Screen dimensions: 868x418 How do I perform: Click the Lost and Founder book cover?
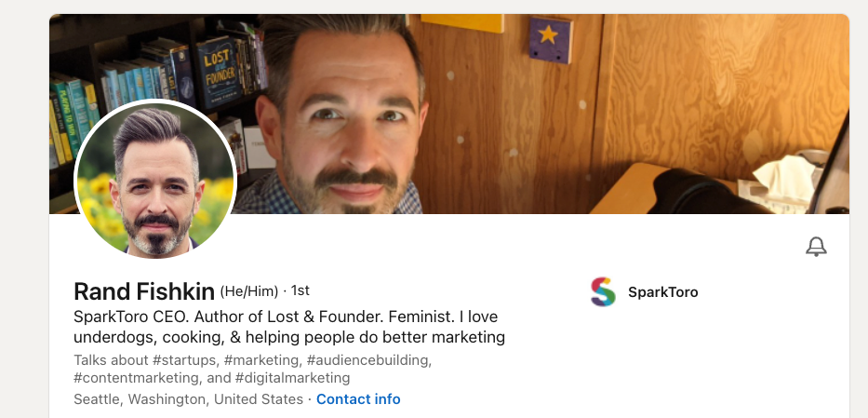[x=217, y=72]
